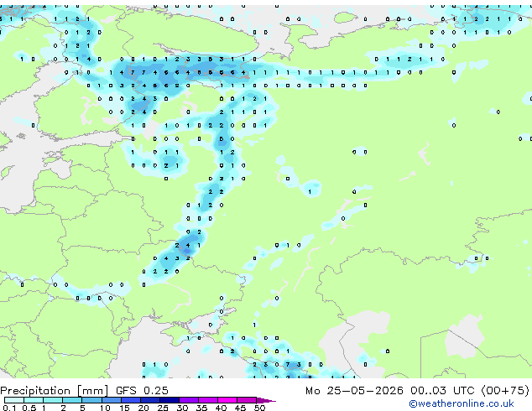
Task: Click the '(00+75)' forecast offset text
Action: click(x=505, y=391)
